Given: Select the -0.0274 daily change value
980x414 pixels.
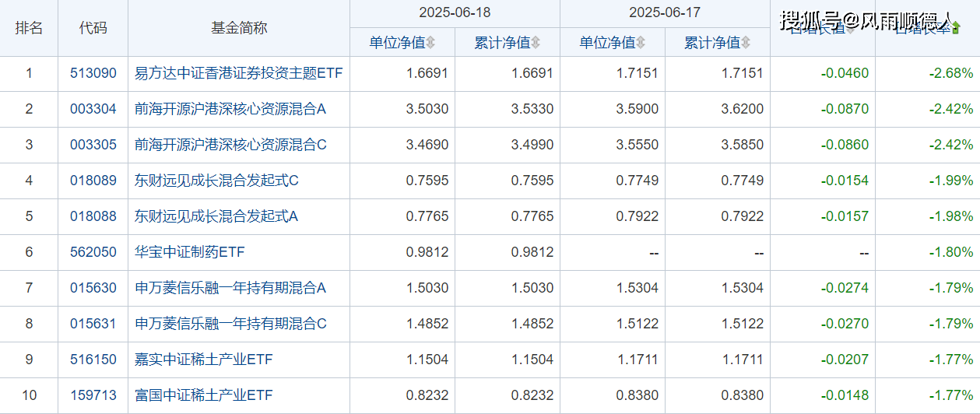Looking at the screenshot, I should pos(845,289).
